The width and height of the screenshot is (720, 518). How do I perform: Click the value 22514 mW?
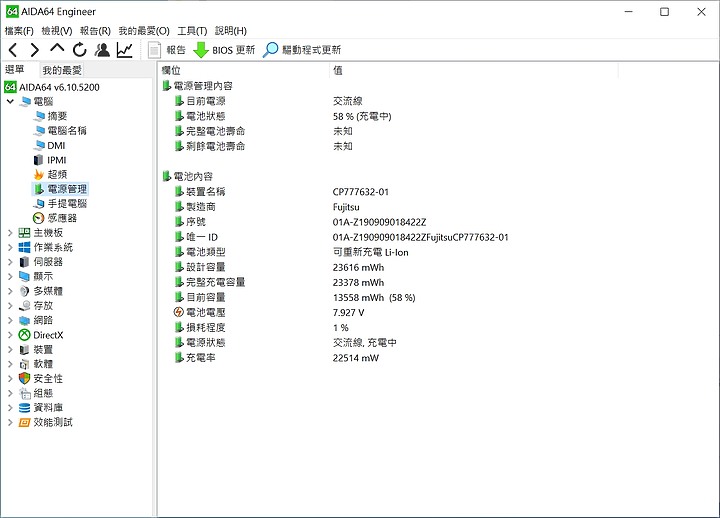pos(356,358)
